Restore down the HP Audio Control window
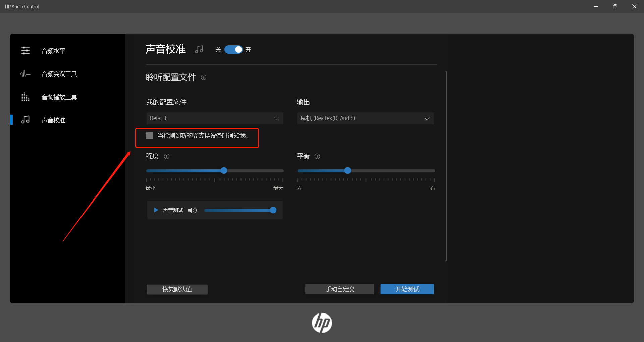The width and height of the screenshot is (644, 342). pos(615,6)
